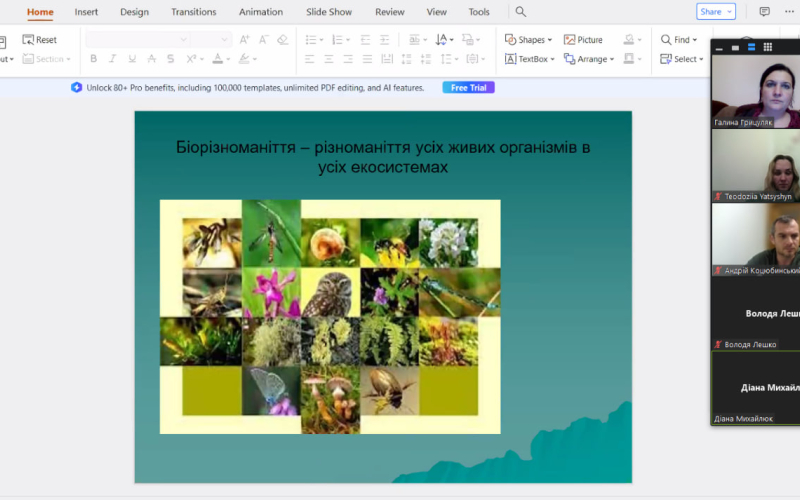The width and height of the screenshot is (800, 500).
Task: Open the superscript options arrow
Action: click(x=202, y=59)
